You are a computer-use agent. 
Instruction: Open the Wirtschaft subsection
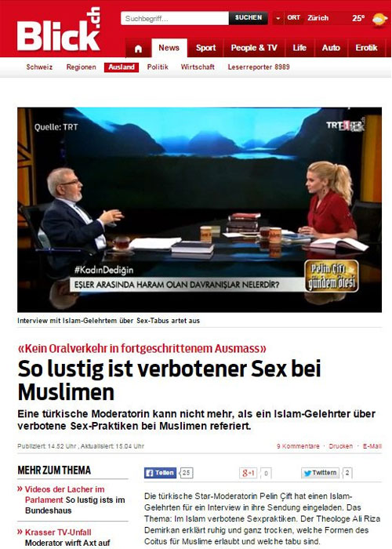pyautogui.click(x=198, y=67)
